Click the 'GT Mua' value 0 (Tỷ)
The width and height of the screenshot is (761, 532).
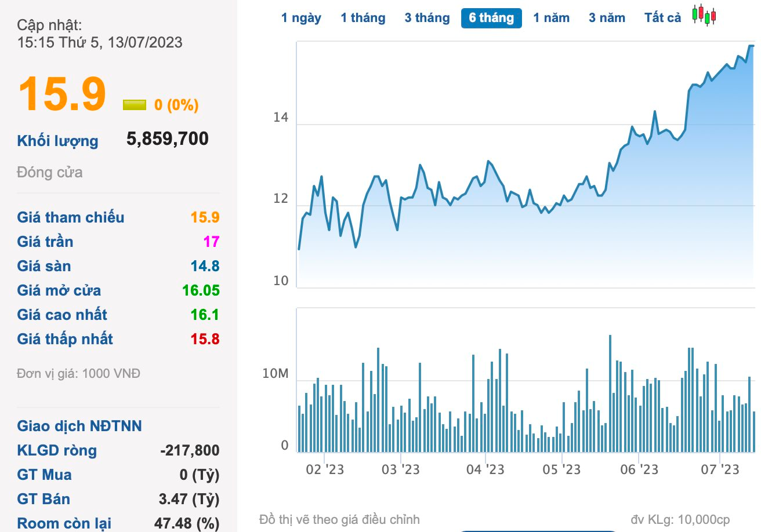click(200, 475)
